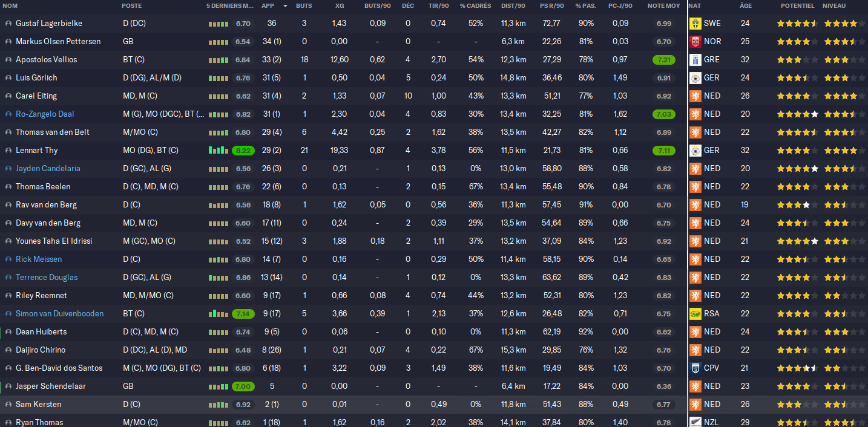Click the player icon beside Markus Olsen Pettersen
Viewport: 868px width, 427px height.
pyautogui.click(x=8, y=42)
